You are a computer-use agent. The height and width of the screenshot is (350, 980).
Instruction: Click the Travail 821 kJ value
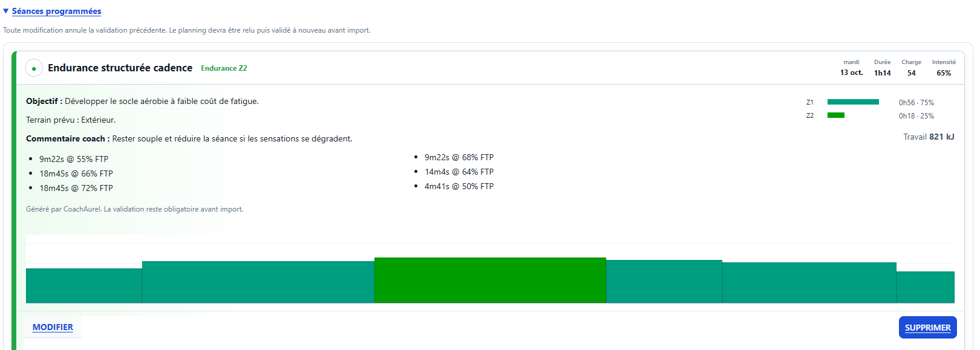929,137
